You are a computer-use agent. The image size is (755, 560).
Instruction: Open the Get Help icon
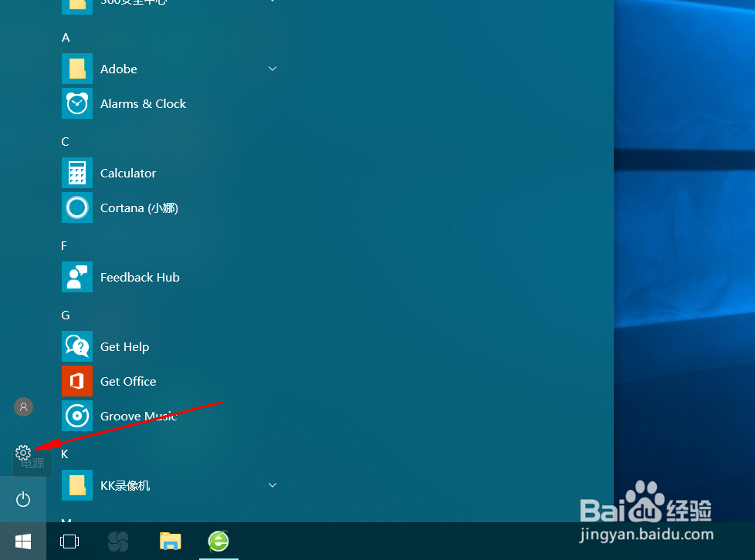[77, 346]
